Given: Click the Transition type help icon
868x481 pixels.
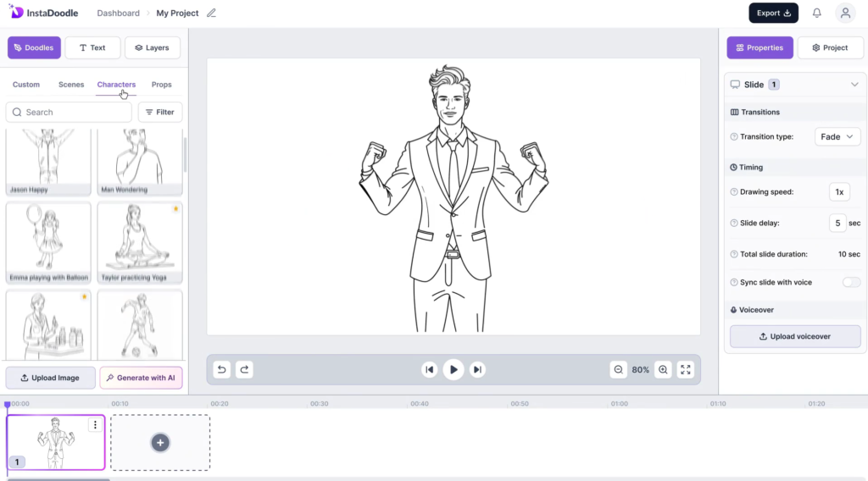Looking at the screenshot, I should (x=734, y=136).
